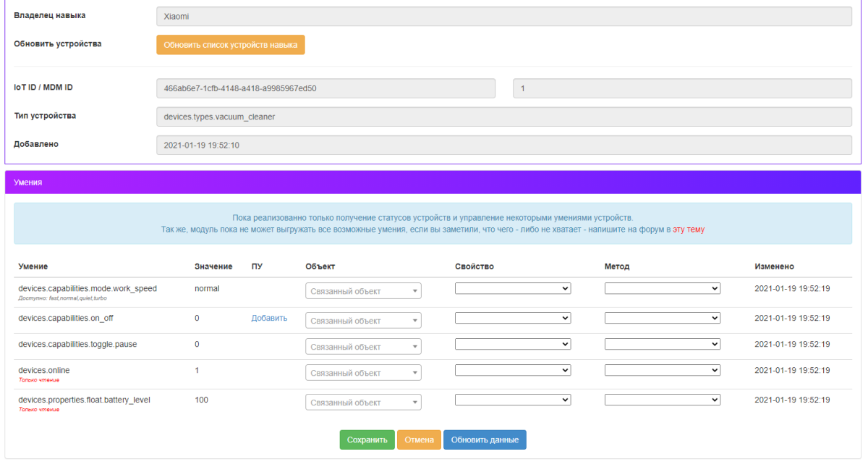Click the Владелец навыка field containing Xiaomi
The height and width of the screenshot is (467, 868).
pos(503,16)
